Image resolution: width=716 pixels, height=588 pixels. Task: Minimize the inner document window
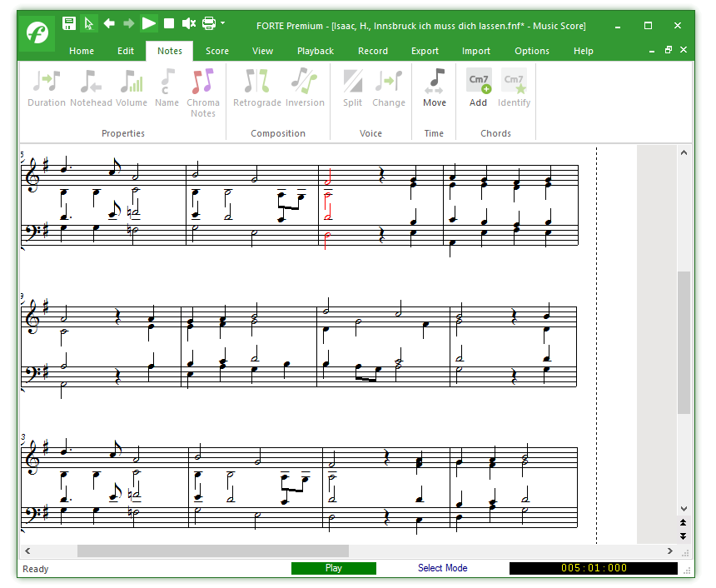pos(652,51)
